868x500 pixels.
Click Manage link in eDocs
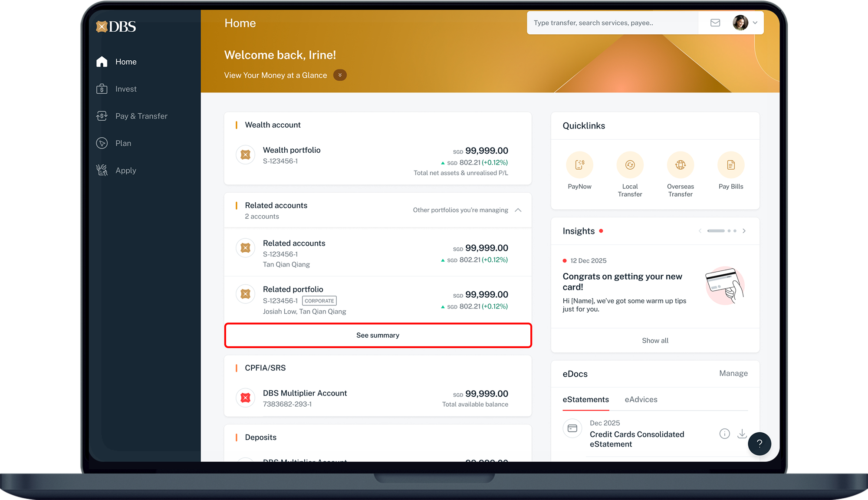pyautogui.click(x=733, y=373)
